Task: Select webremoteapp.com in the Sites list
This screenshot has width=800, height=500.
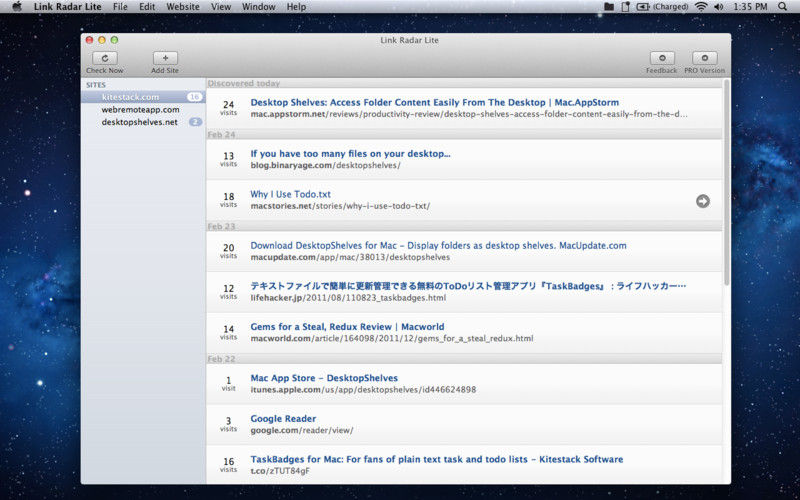Action: coord(143,110)
